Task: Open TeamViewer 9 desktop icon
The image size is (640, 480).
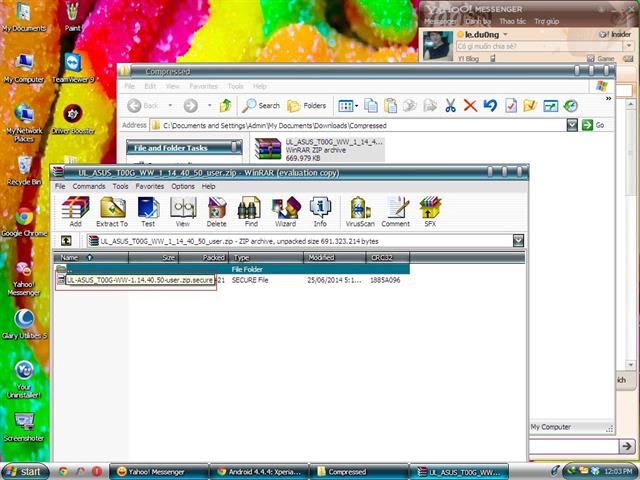Action: tap(73, 69)
